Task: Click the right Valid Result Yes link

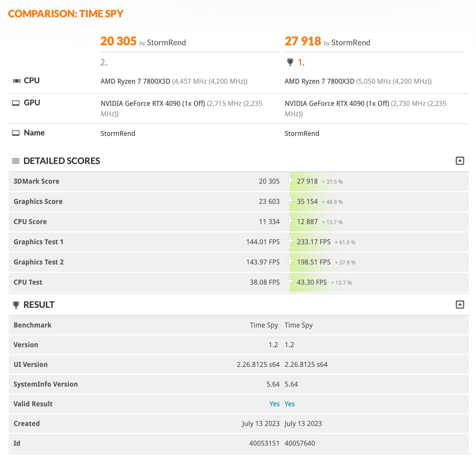Action: 290,404
